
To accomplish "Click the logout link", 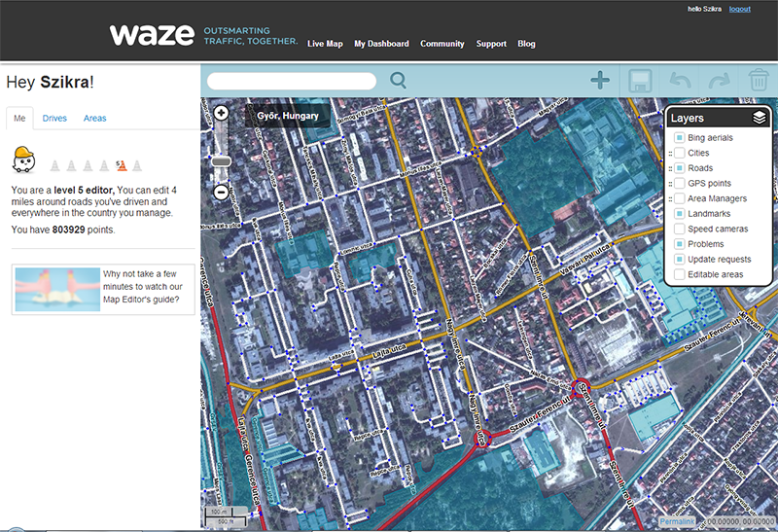I will pos(740,9).
